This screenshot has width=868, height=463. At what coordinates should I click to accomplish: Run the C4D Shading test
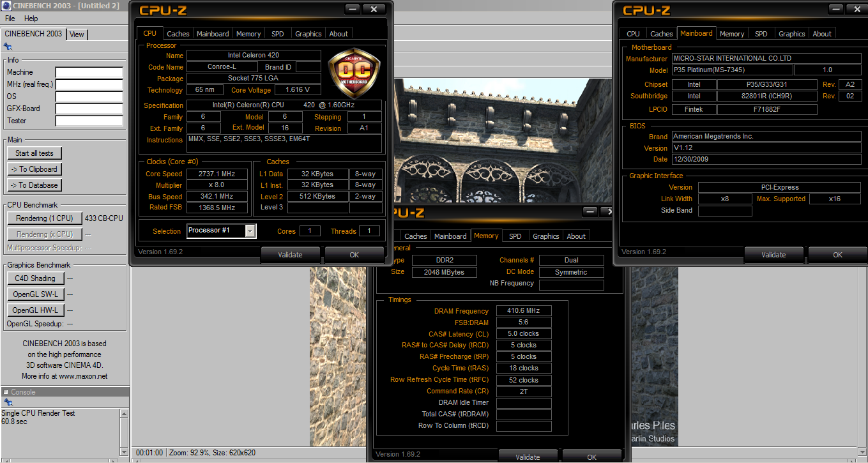click(35, 278)
